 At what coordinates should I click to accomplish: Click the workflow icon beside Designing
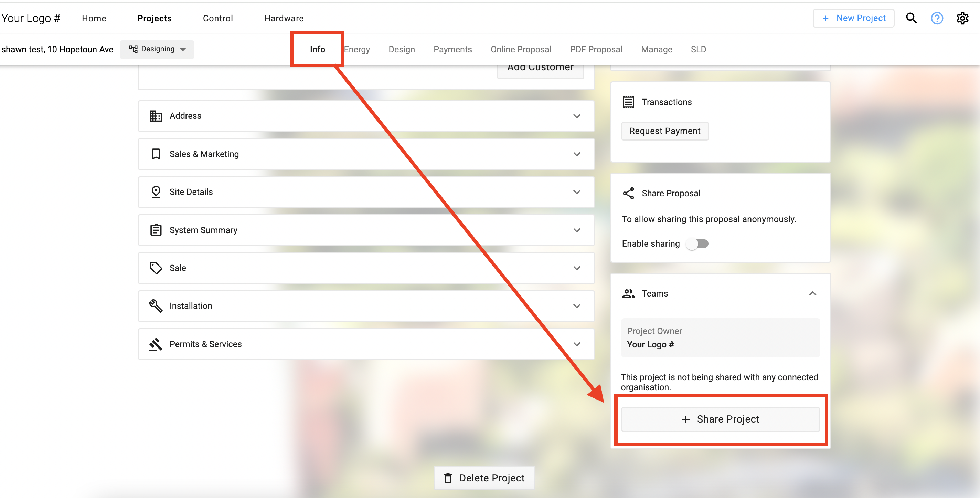133,49
